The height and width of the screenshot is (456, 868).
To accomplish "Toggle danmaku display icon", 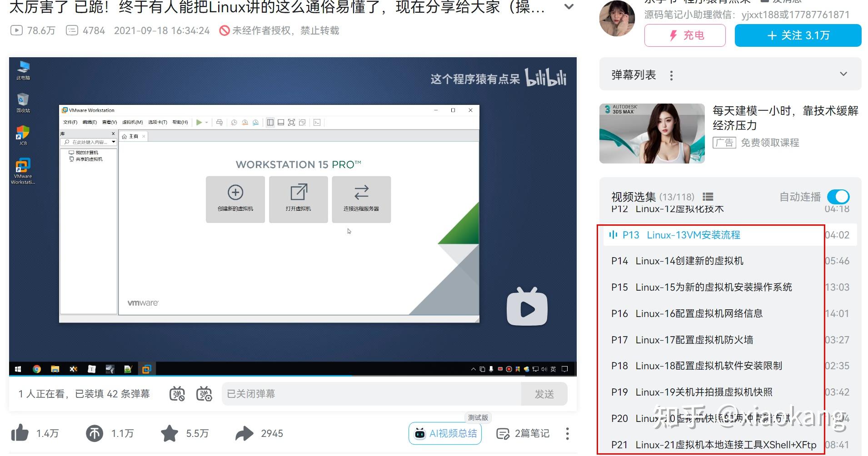I will (177, 394).
